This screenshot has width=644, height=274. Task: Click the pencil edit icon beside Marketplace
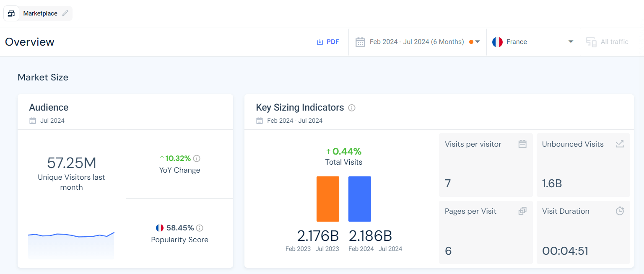65,13
